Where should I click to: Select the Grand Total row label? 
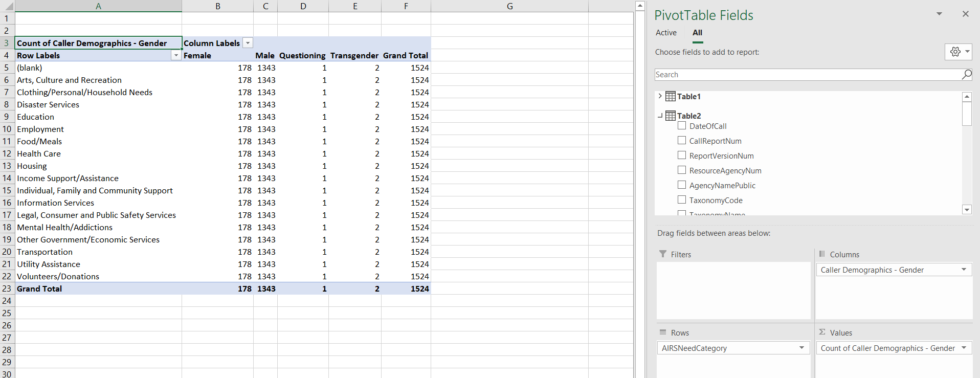pyautogui.click(x=98, y=288)
